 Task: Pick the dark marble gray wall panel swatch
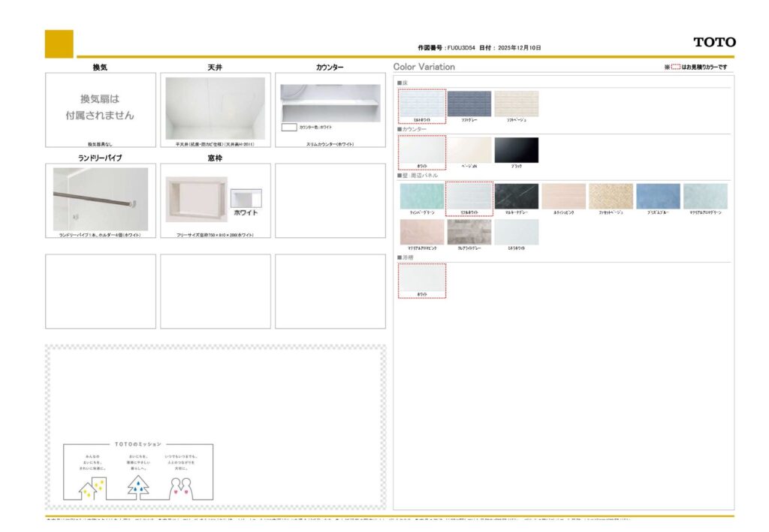pyautogui.click(x=516, y=197)
